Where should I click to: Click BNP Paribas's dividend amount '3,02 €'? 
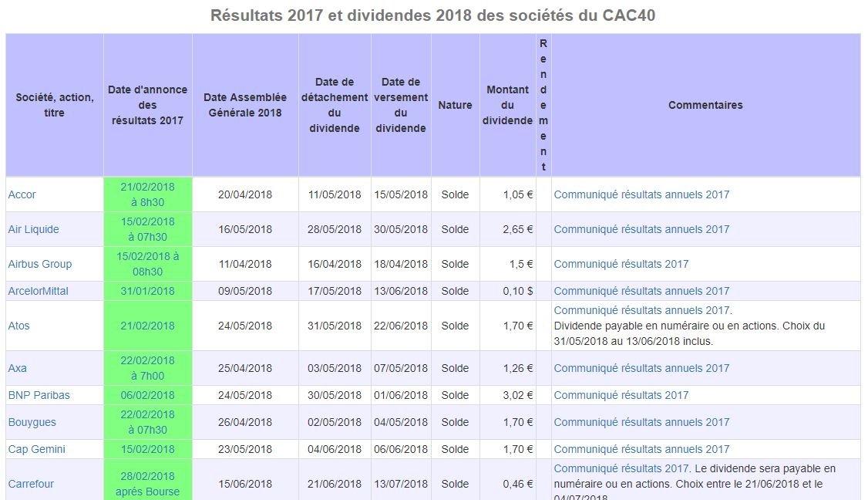click(x=518, y=395)
